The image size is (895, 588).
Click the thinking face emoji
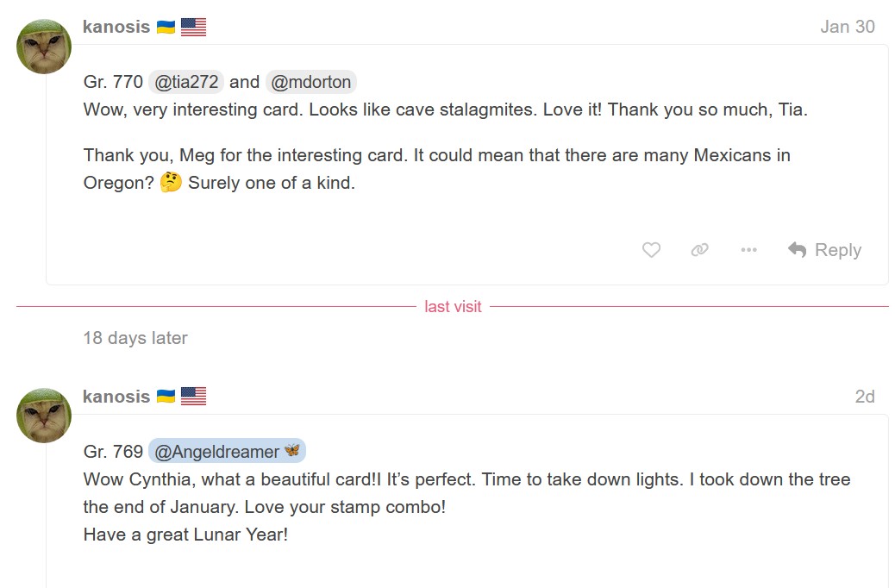point(171,182)
